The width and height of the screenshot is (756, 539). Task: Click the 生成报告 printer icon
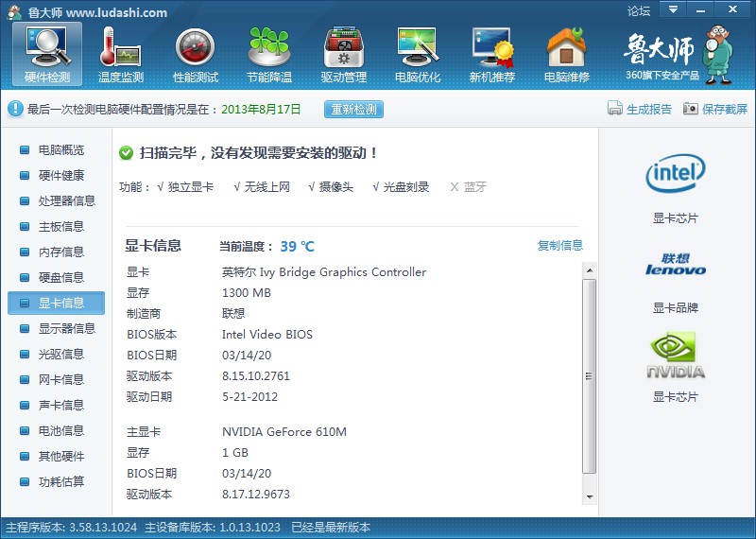615,109
